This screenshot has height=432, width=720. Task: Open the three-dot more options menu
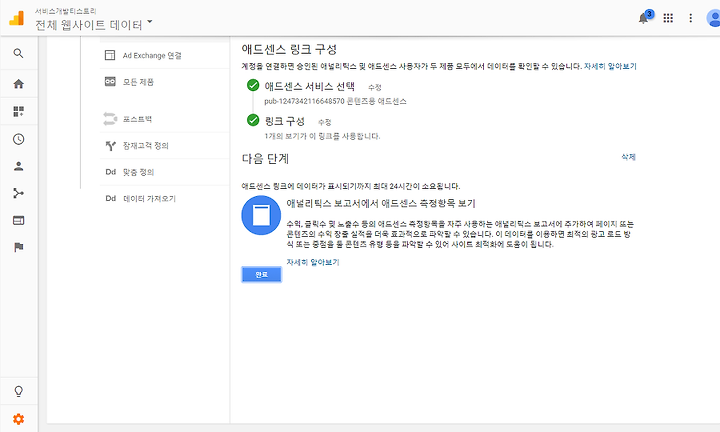[690, 18]
